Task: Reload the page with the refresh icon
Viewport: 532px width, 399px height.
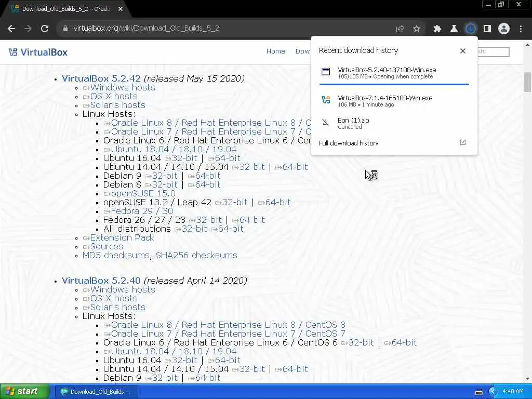Action: pyautogui.click(x=45, y=29)
